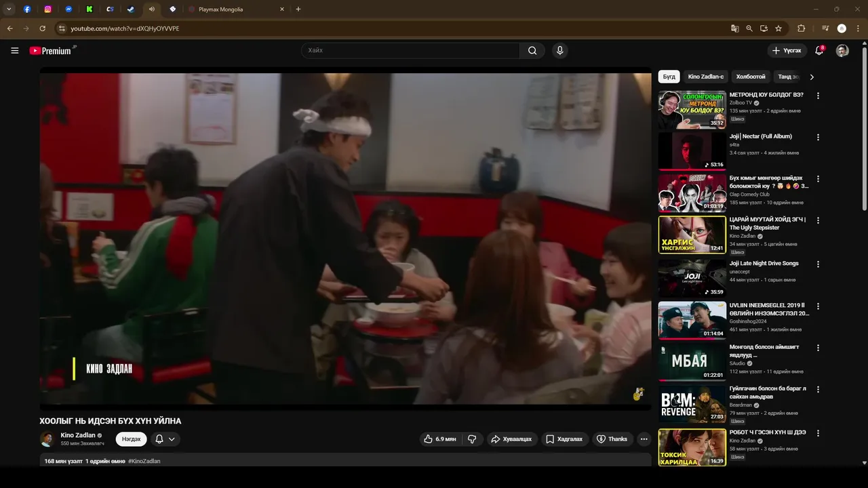Click the Thanks button
The width and height of the screenshot is (868, 488).
pos(612,439)
